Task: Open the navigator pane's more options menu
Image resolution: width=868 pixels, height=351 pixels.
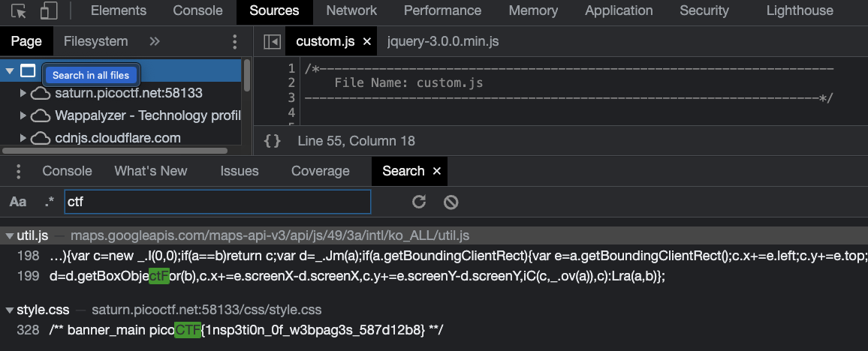Action: (234, 42)
